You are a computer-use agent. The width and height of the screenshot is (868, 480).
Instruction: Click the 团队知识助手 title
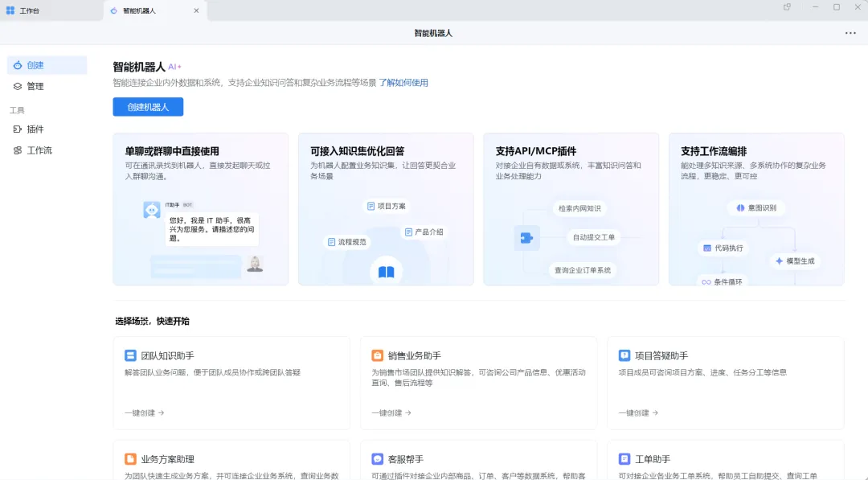[167, 355]
